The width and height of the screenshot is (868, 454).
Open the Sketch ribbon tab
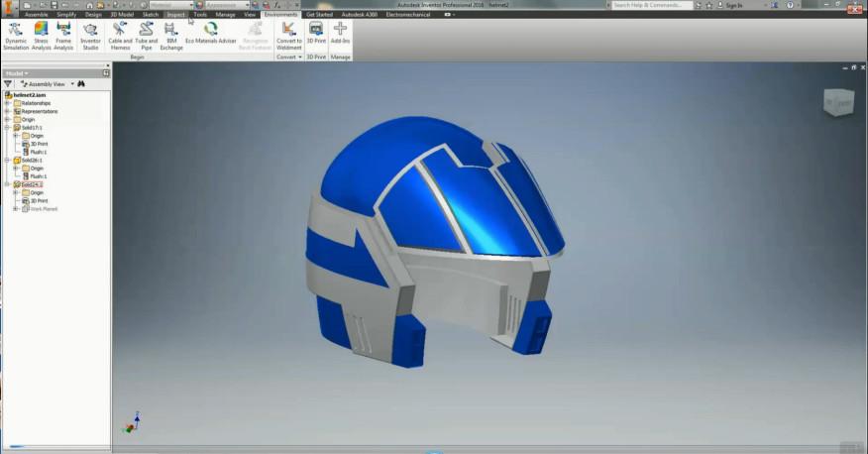click(150, 15)
